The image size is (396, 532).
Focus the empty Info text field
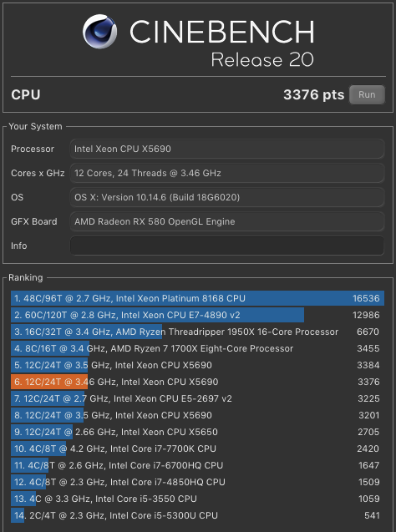(227, 246)
